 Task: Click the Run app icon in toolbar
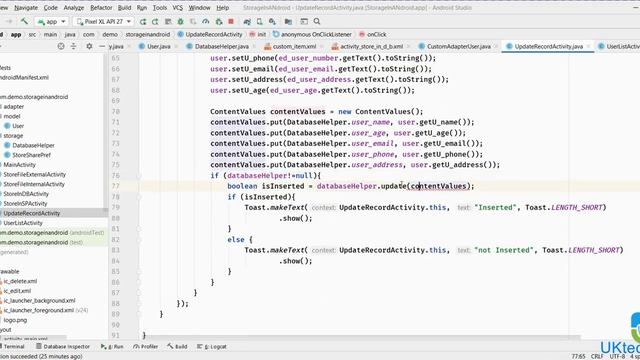pyautogui.click(x=142, y=22)
